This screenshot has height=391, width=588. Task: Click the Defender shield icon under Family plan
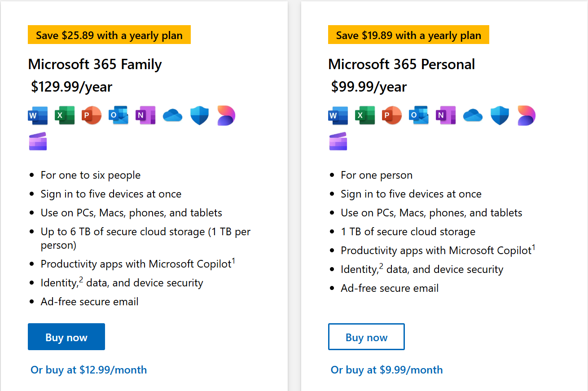tap(199, 115)
